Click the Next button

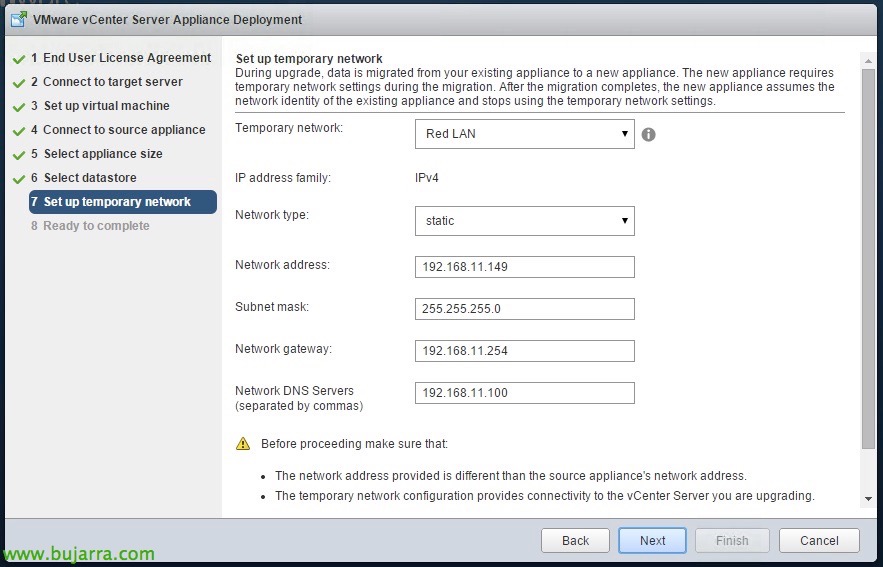click(x=652, y=541)
